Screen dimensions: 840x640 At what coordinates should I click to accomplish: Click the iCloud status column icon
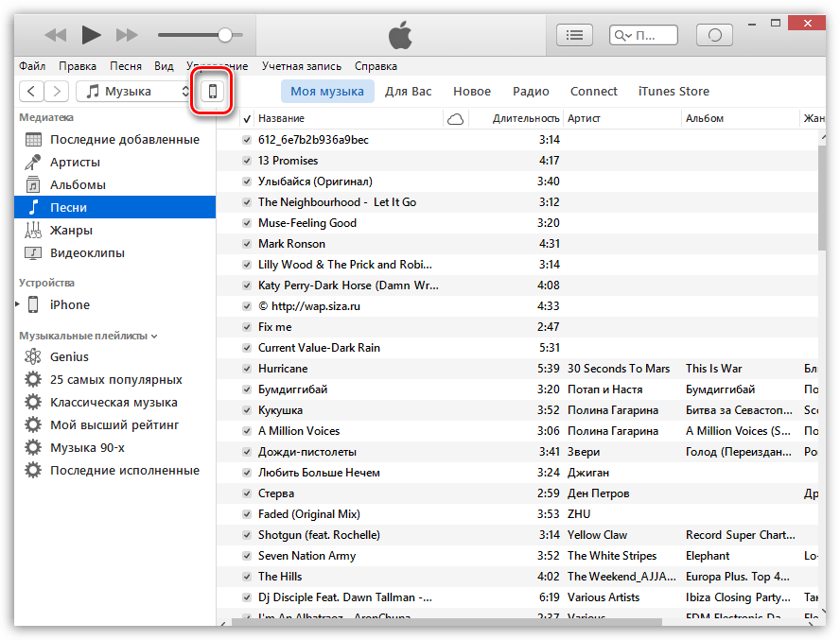tap(455, 118)
